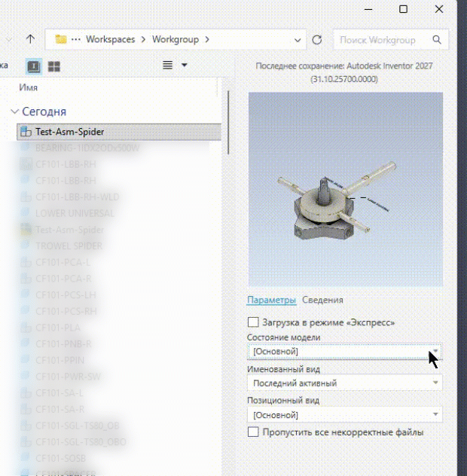Image resolution: width=467 pixels, height=476 pixels.
Task: Open address bar history dropdown
Action: (298, 40)
